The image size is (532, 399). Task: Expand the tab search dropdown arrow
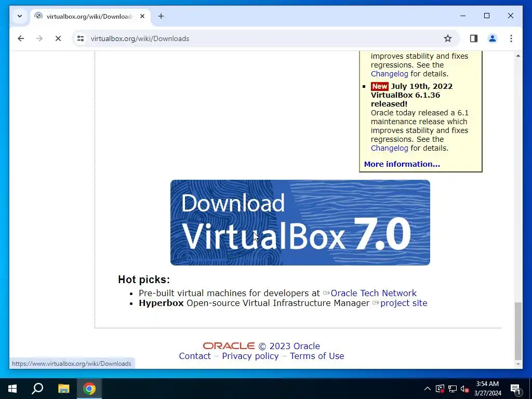point(20,16)
